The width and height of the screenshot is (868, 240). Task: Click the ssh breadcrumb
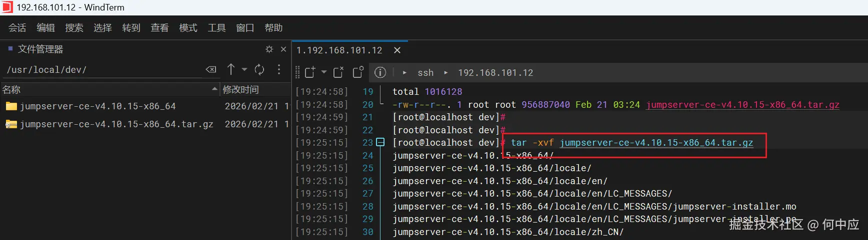[425, 73]
